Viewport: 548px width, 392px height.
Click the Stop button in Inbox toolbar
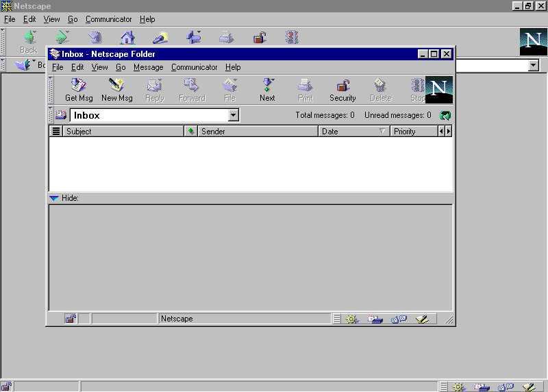(x=418, y=90)
